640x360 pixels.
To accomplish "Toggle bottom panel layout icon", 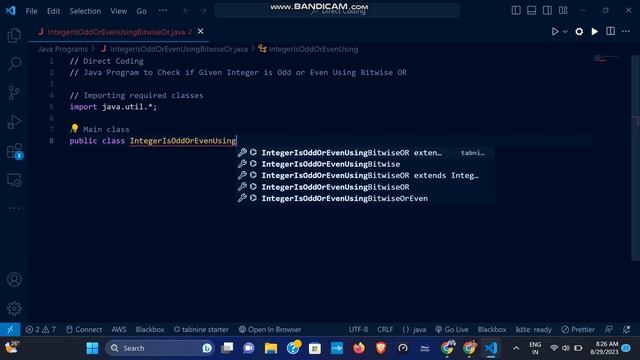I will click(531, 11).
